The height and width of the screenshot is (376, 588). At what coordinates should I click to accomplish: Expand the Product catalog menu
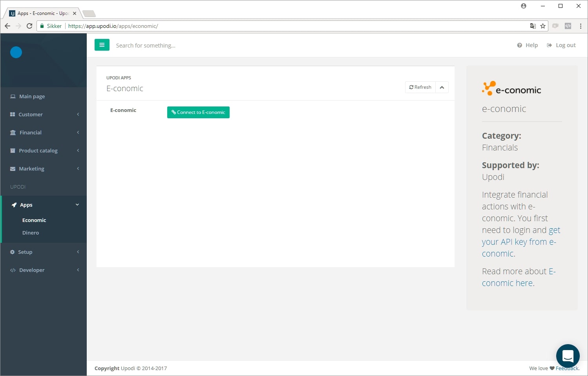(x=43, y=150)
